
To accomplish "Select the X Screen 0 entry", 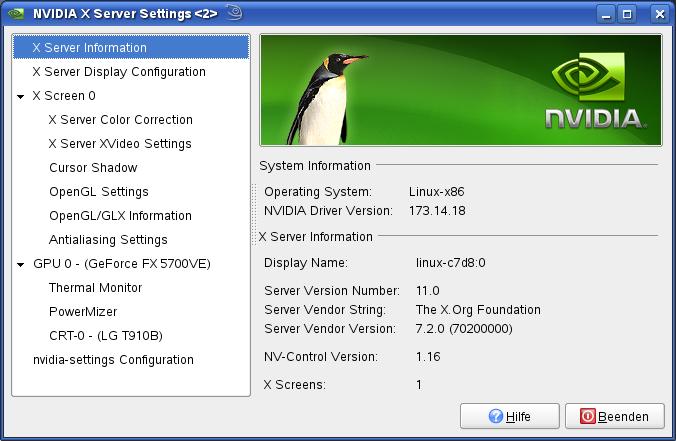I will [64, 96].
